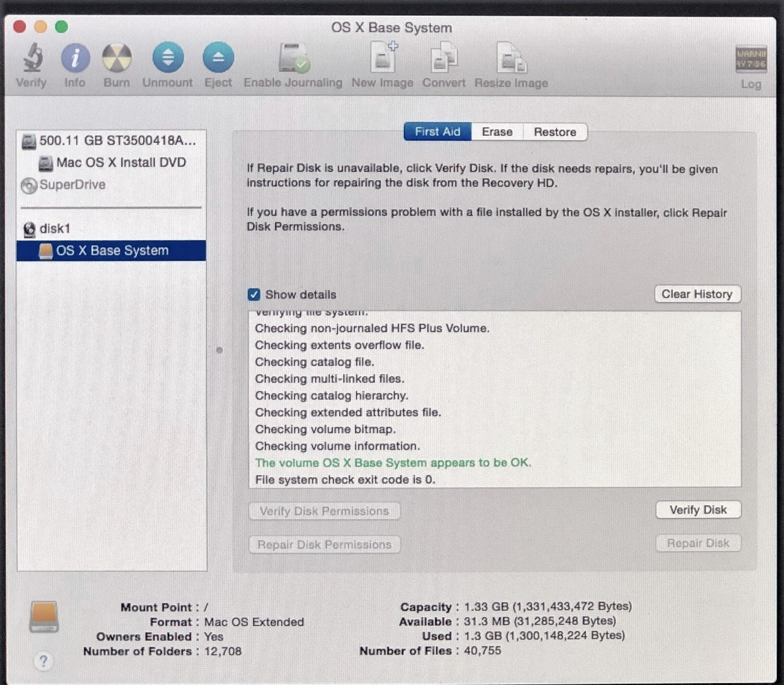The height and width of the screenshot is (685, 784).
Task: Unmount the selected volume via toolbar
Action: [x=168, y=58]
